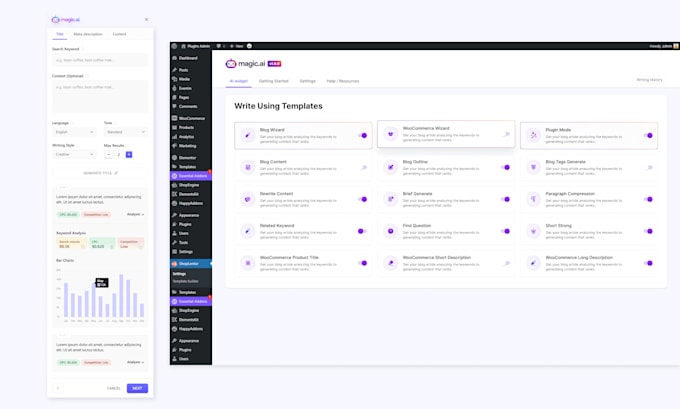Select the highlighted ShopLentor sidebar item
This screenshot has height=409, width=680.
[x=191, y=264]
